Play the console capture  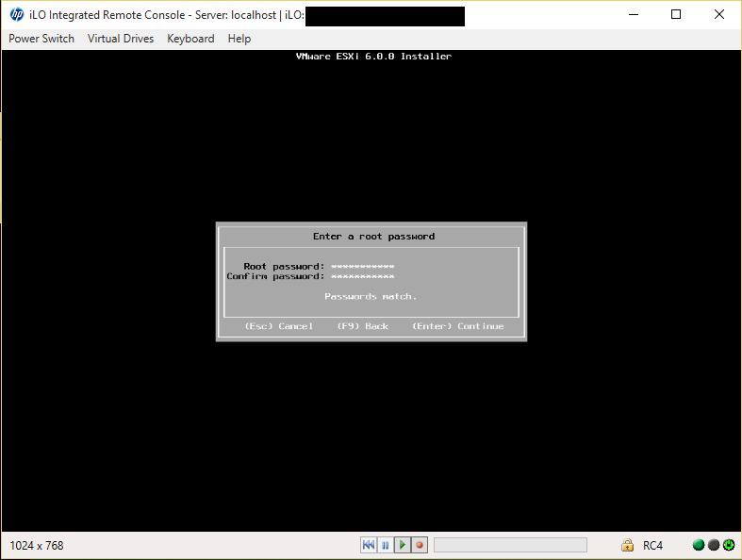(403, 545)
